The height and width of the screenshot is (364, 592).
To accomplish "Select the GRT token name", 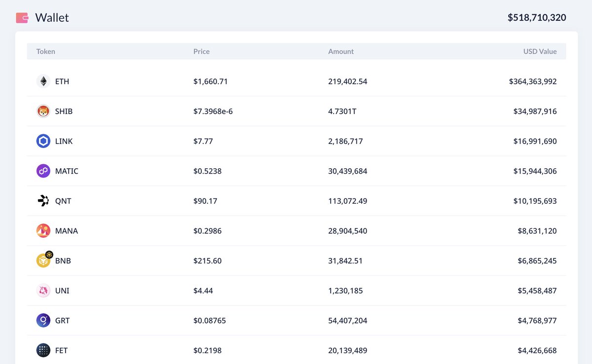I will [x=62, y=321].
